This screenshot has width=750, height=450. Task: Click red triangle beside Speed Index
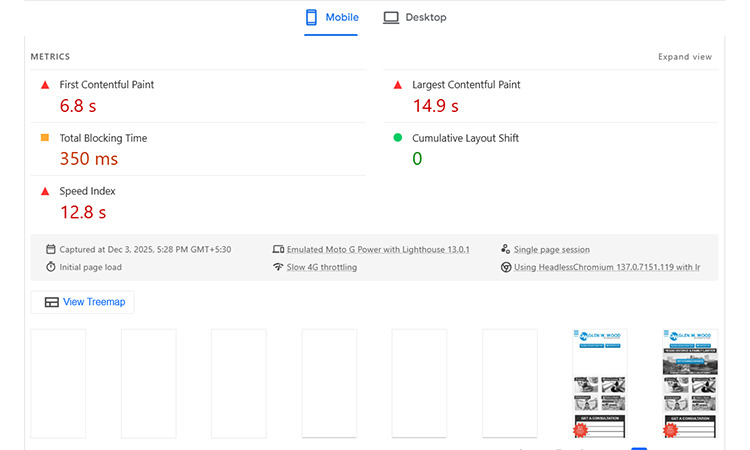pos(45,191)
